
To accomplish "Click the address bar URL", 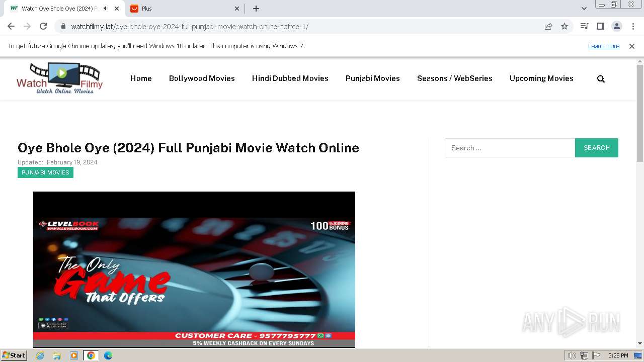I will pyautogui.click(x=189, y=27).
